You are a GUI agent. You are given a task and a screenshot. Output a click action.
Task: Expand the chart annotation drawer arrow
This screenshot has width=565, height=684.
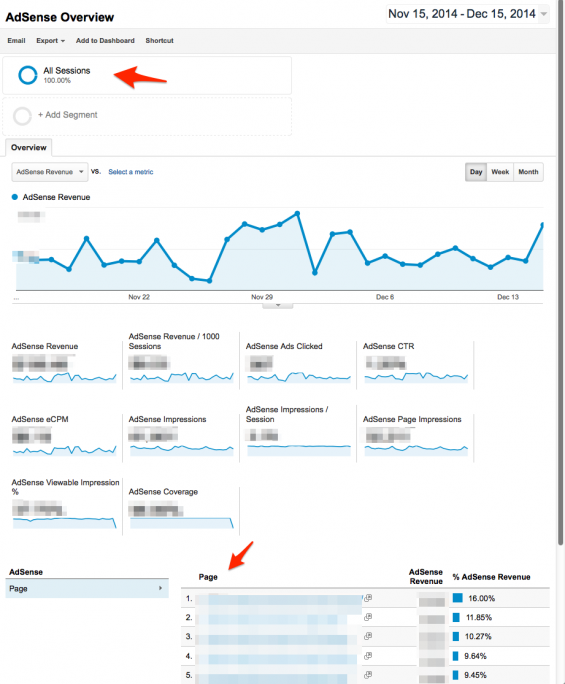tap(278, 305)
